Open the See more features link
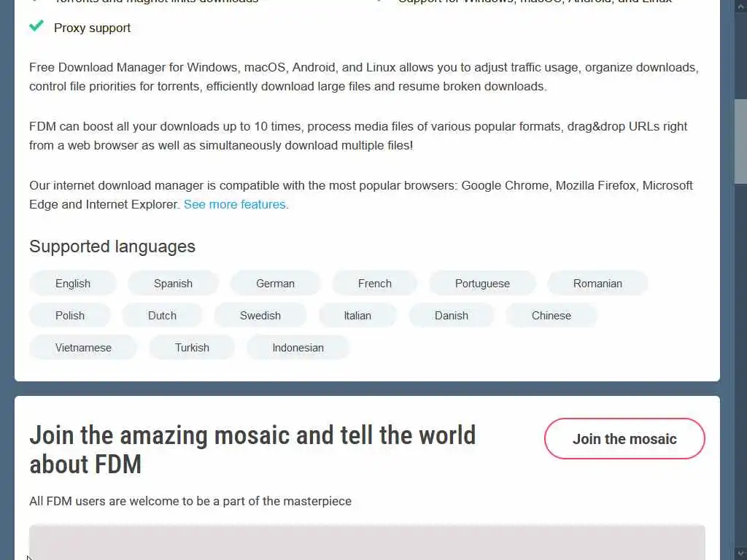This screenshot has width=747, height=560. (x=234, y=204)
